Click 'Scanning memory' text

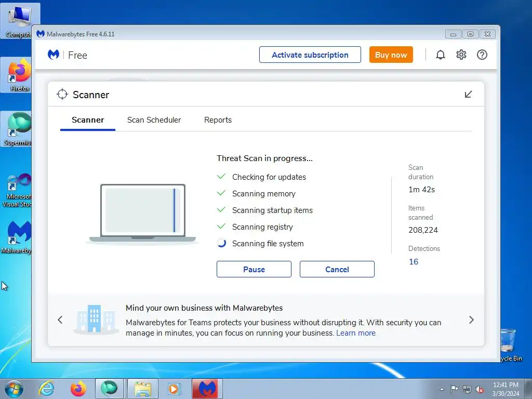264,193
